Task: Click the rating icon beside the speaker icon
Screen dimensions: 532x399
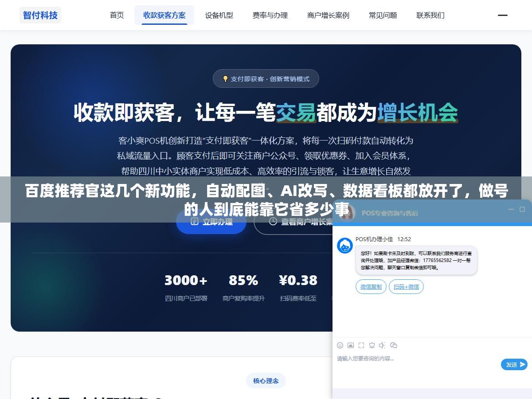Action: [x=372, y=345]
